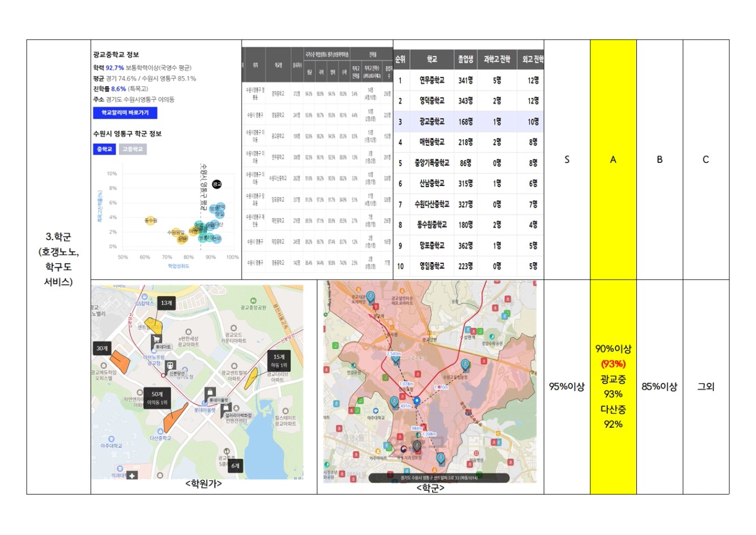
Task: Click the 6개 label on the academy map
Action: click(235, 466)
